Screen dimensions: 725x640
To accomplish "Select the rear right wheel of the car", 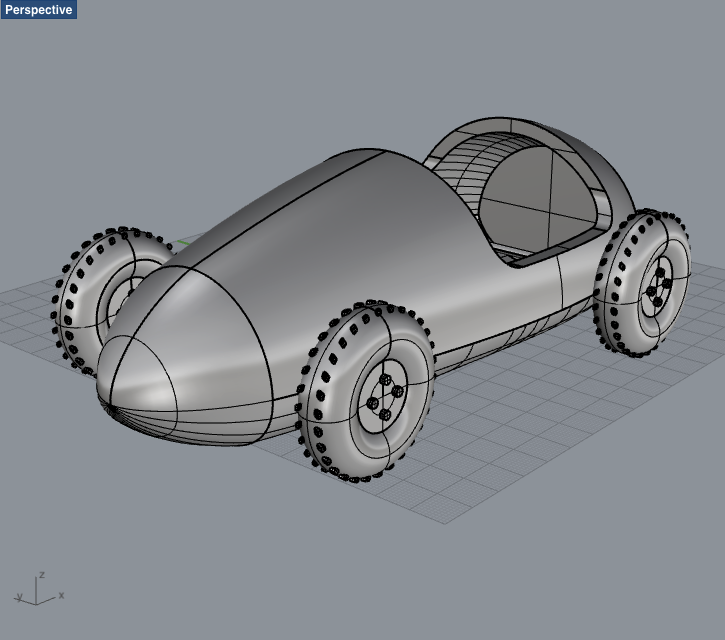I will pyautogui.click(x=643, y=283).
